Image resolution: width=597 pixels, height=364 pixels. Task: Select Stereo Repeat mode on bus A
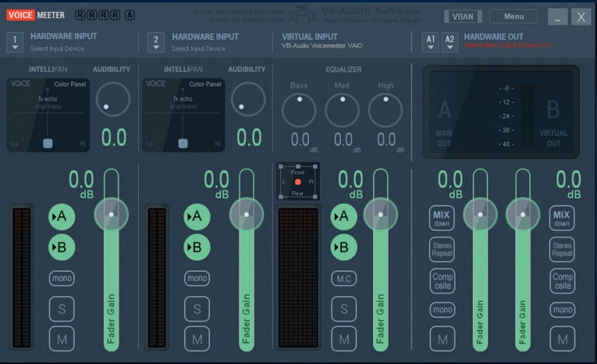[442, 249]
